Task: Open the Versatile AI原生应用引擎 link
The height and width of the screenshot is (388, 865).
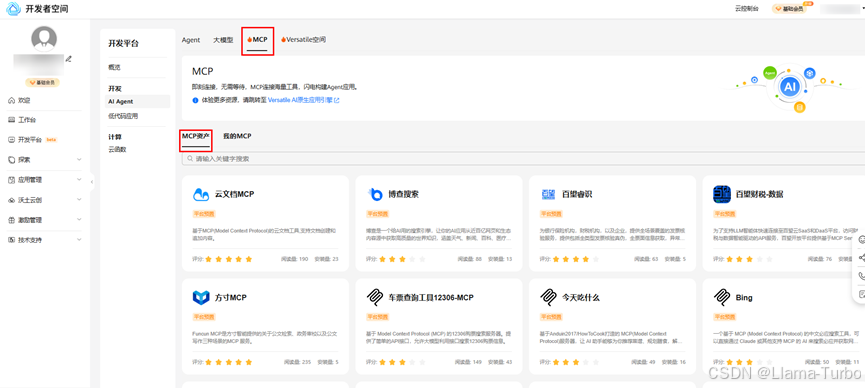Action: tap(303, 100)
